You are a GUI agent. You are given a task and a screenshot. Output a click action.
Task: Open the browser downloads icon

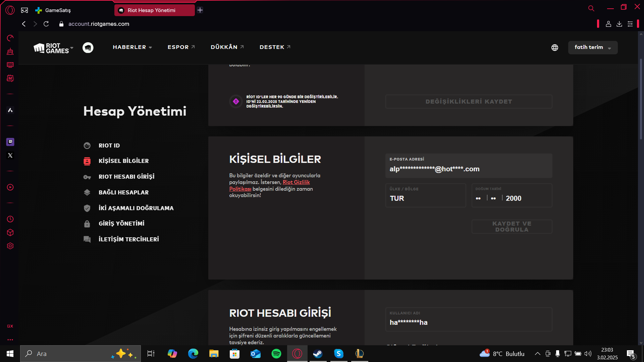click(619, 24)
